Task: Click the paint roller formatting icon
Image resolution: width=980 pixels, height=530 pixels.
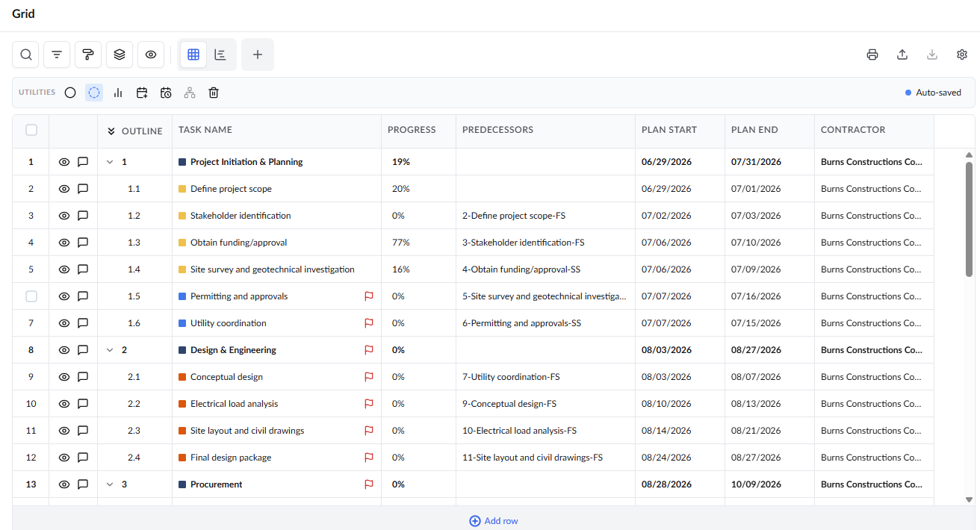Action: pyautogui.click(x=88, y=54)
